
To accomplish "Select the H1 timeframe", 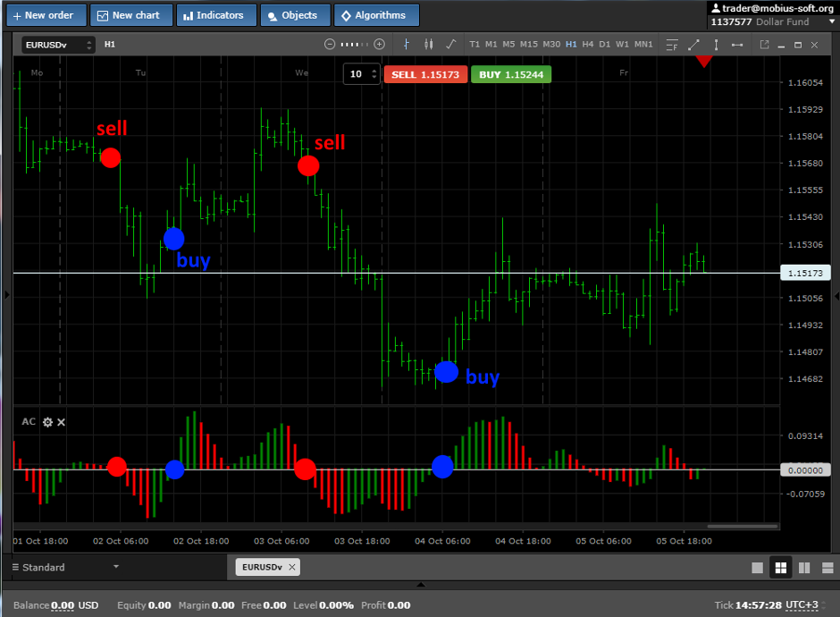I will [572, 45].
